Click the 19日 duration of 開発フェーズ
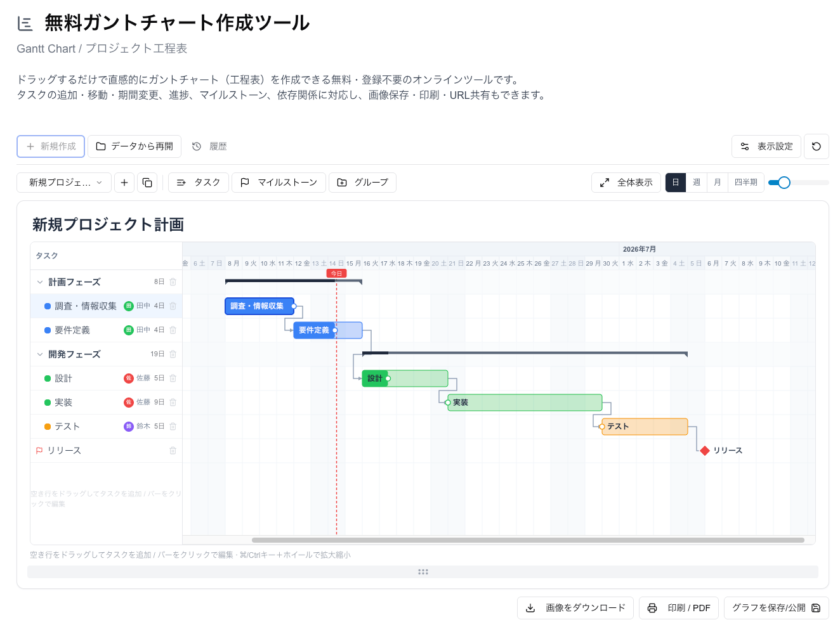 [157, 354]
